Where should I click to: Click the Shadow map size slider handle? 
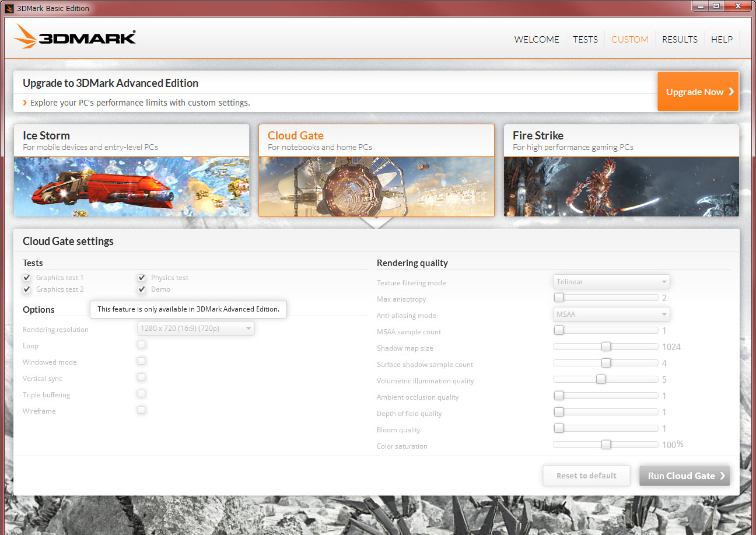point(606,347)
